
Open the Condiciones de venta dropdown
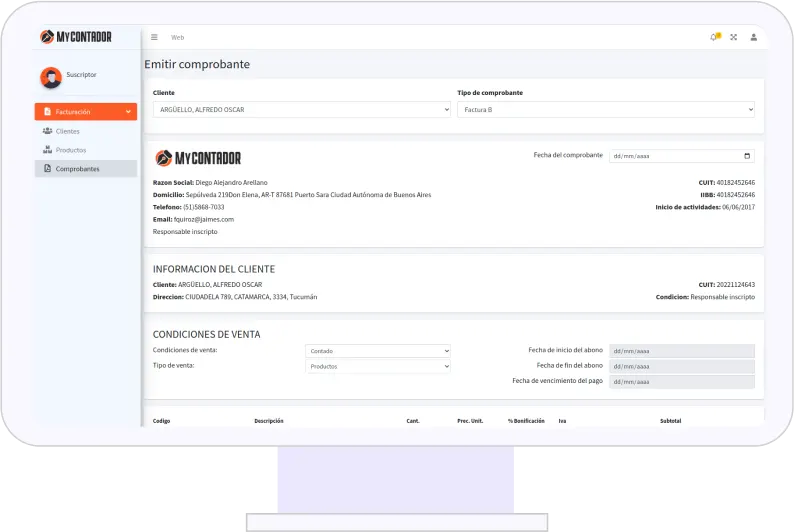[x=377, y=351]
